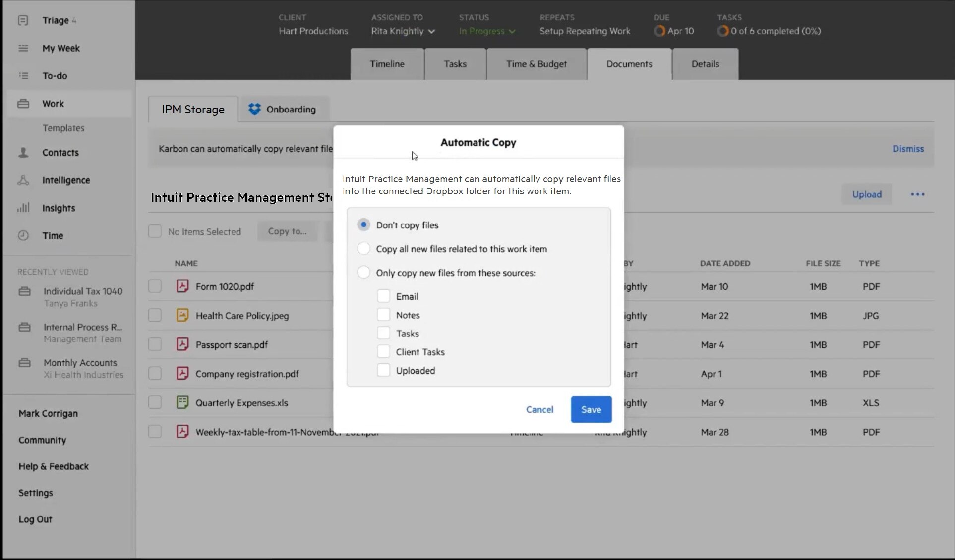Enable the Email source checkbox
This screenshot has width=955, height=560.
383,296
